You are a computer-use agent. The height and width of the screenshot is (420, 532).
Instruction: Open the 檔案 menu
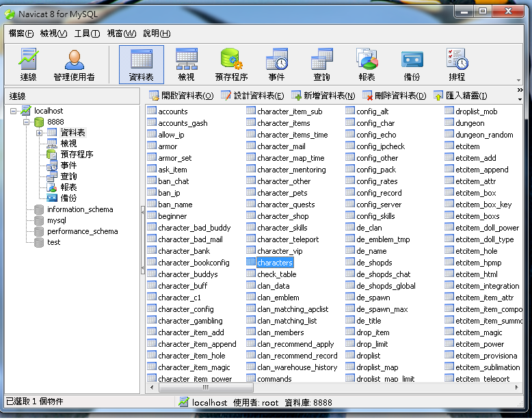tap(21, 34)
